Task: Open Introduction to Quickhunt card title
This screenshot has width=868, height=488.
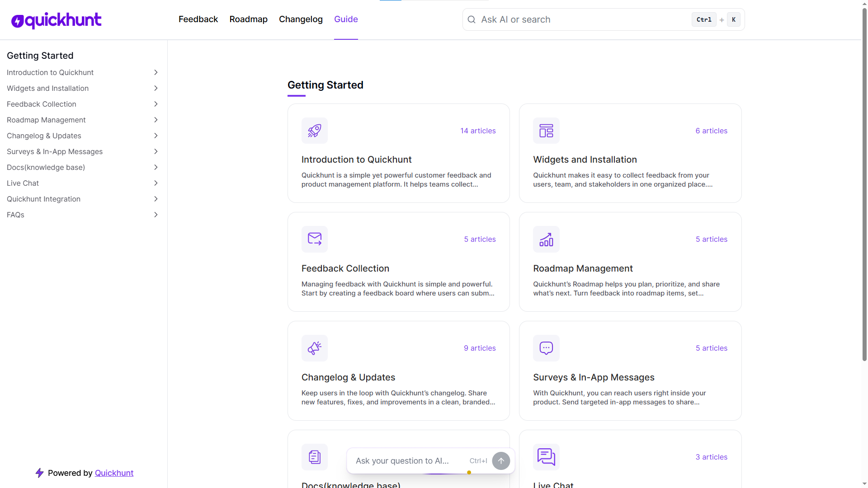Action: (356, 160)
